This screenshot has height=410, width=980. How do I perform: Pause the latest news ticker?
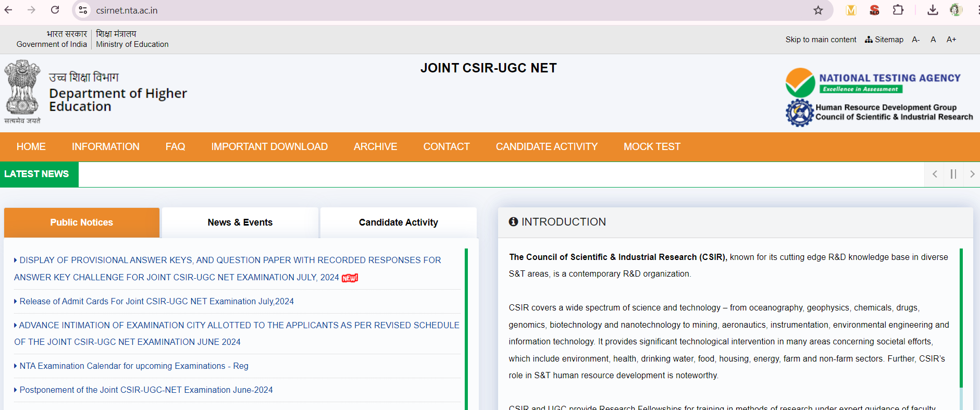pyautogui.click(x=953, y=174)
